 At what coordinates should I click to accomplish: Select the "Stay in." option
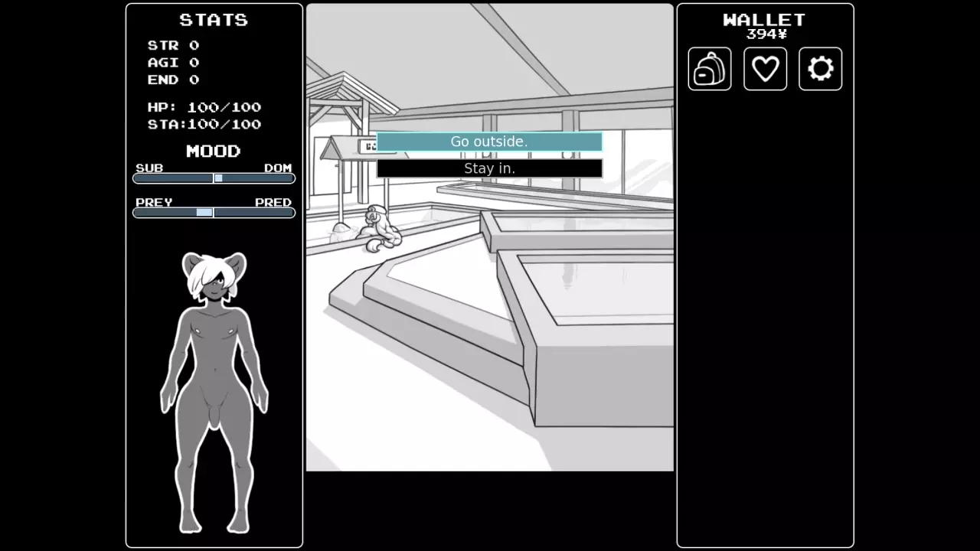coord(489,168)
